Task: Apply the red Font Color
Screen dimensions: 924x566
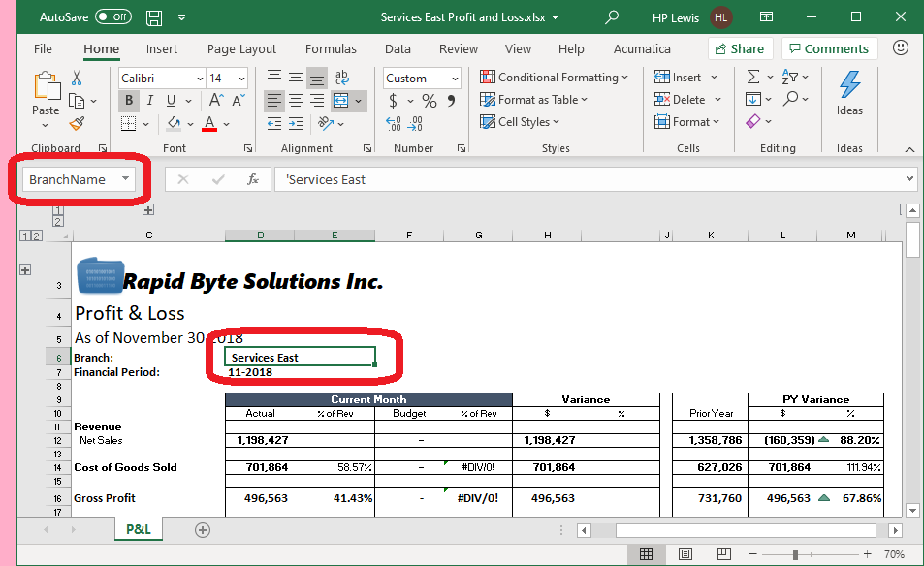Action: [209, 124]
